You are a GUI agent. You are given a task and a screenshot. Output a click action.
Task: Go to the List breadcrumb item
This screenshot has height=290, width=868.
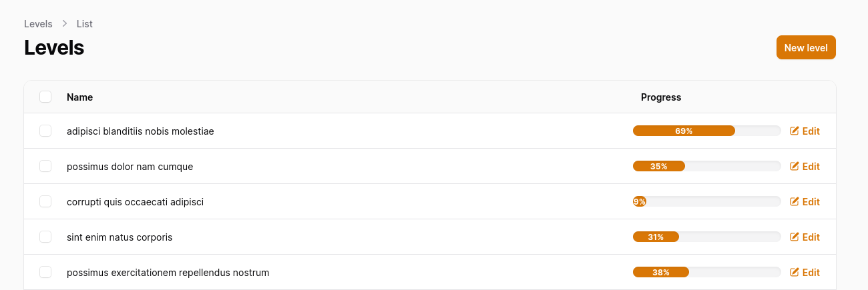click(x=85, y=24)
